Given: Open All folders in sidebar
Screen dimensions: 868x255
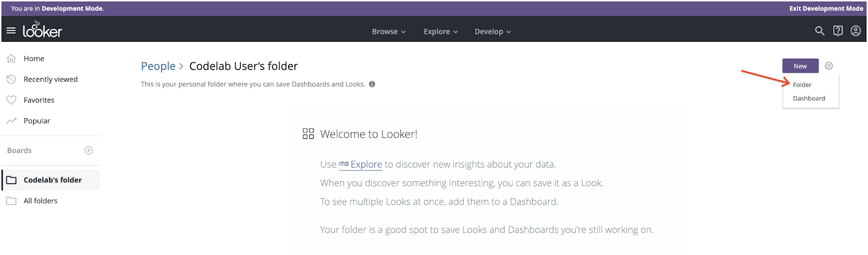Looking at the screenshot, I should point(41,201).
